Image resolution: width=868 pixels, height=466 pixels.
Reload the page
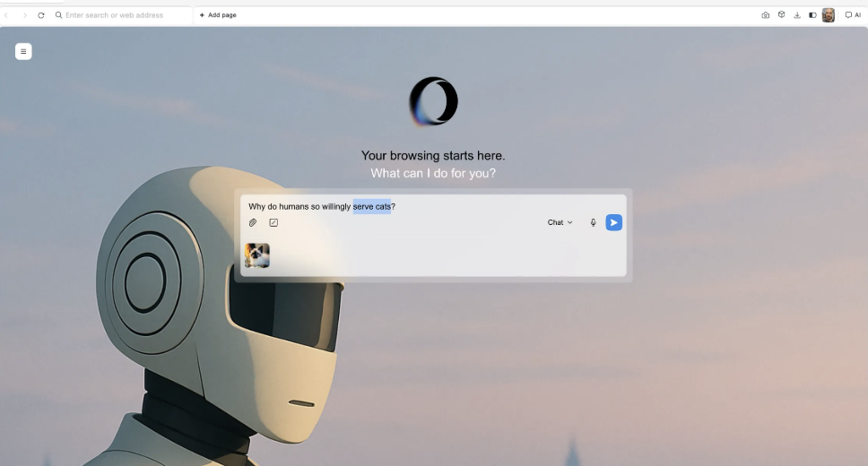tap(41, 15)
